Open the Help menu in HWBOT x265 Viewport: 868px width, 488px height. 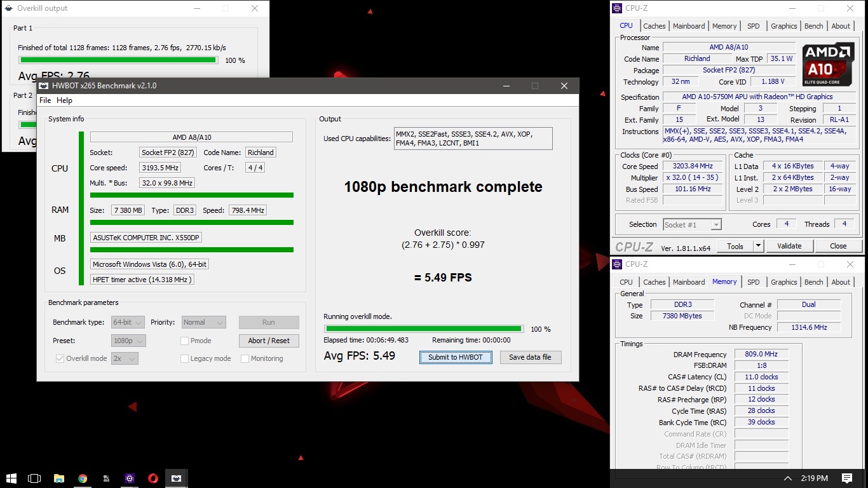[x=64, y=100]
